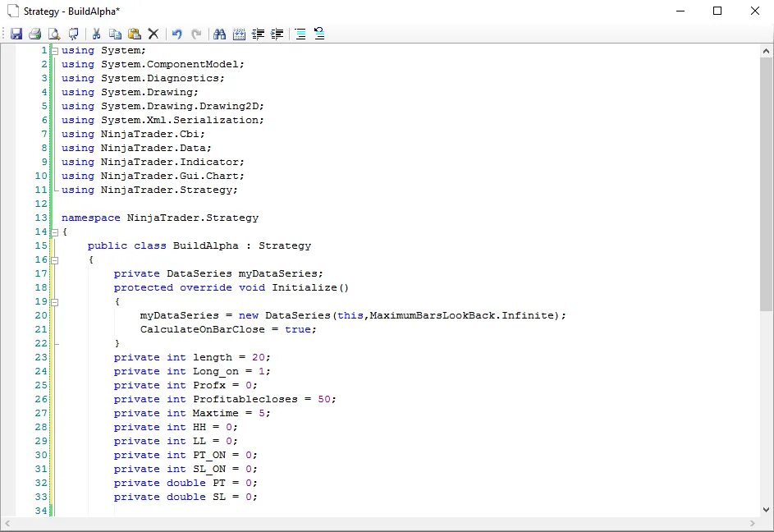Redo using the grayed arrow icon
Viewport: 774px width, 532px height.
point(196,34)
